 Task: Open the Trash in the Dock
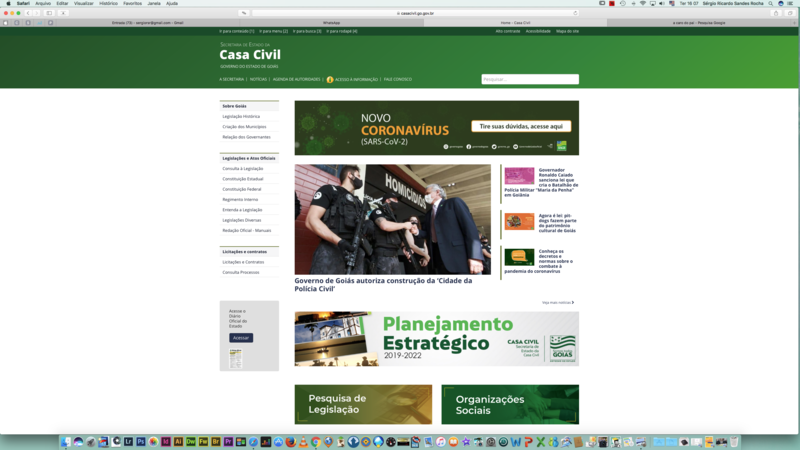click(x=734, y=441)
